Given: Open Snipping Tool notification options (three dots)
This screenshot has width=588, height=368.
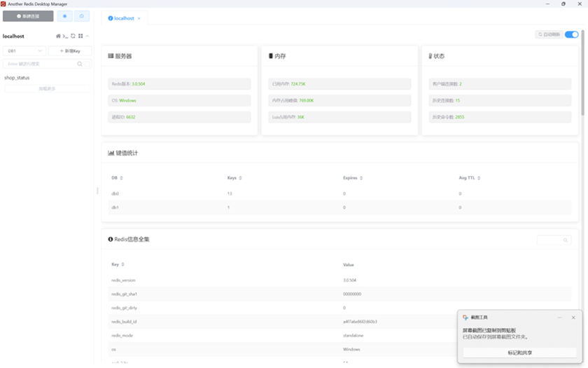Looking at the screenshot, I should click(559, 318).
